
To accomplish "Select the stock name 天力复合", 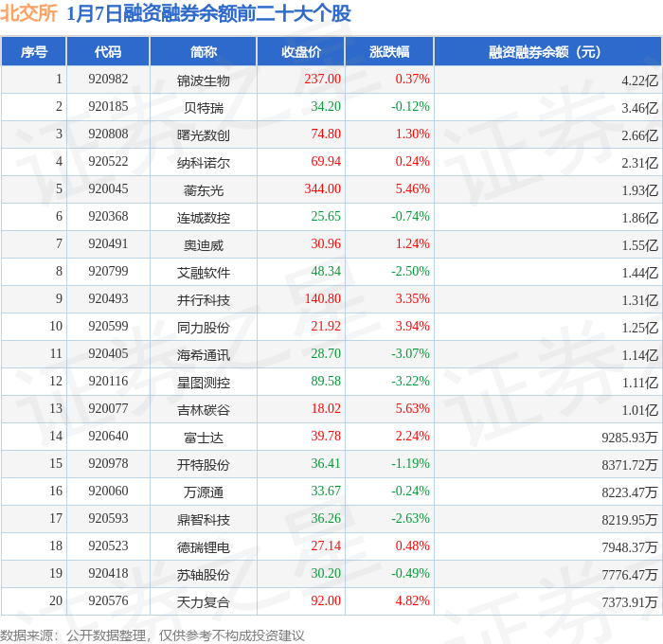I will pyautogui.click(x=204, y=602).
